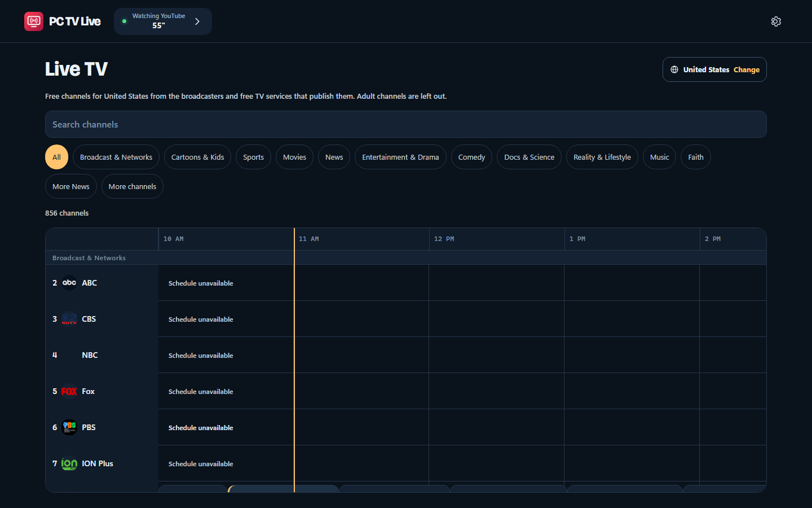Click the PC TV Live logo icon

tap(34, 21)
